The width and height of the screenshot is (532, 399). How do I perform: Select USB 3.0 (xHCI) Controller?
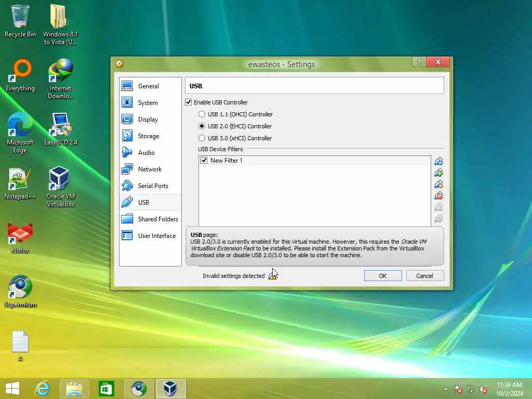click(202, 138)
